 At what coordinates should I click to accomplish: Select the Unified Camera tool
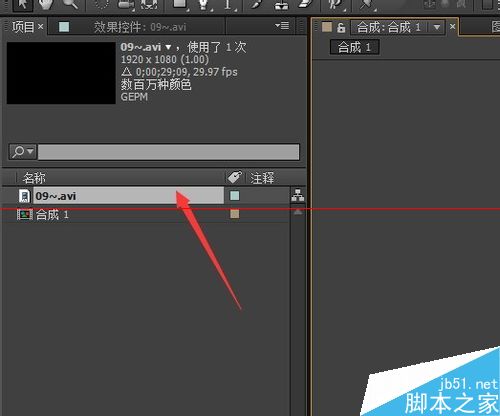(x=126, y=5)
